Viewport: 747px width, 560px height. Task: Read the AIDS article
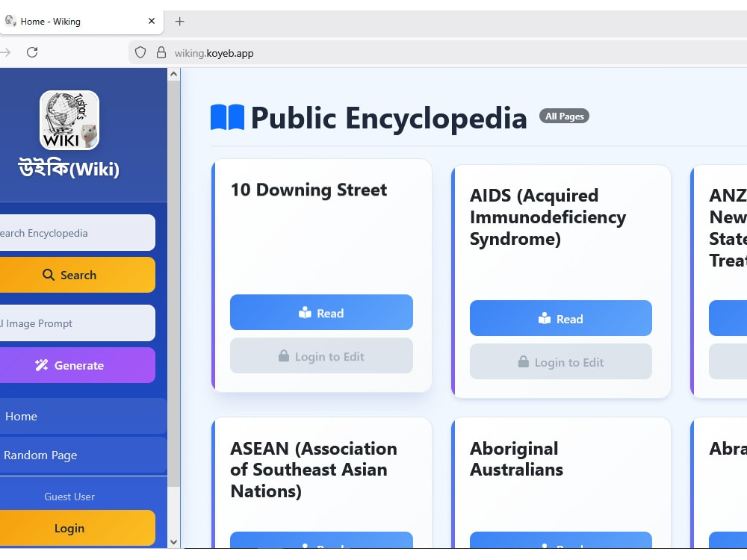point(561,318)
